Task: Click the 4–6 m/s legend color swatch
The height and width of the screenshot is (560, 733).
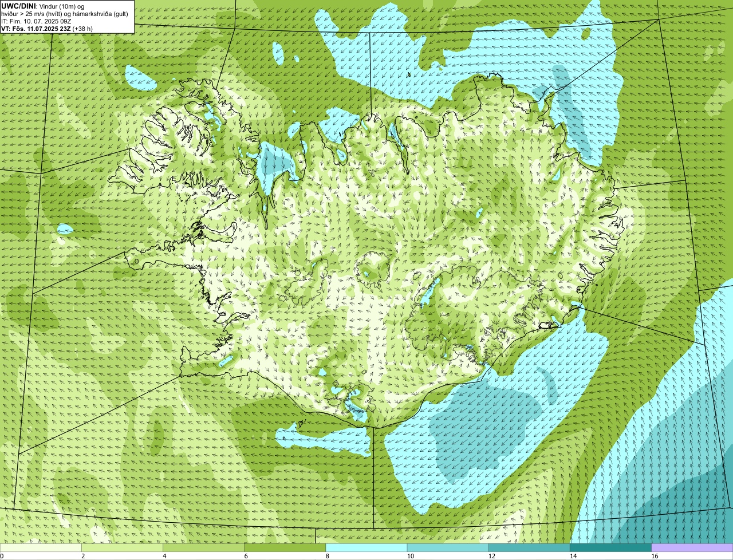Action: (x=203, y=547)
